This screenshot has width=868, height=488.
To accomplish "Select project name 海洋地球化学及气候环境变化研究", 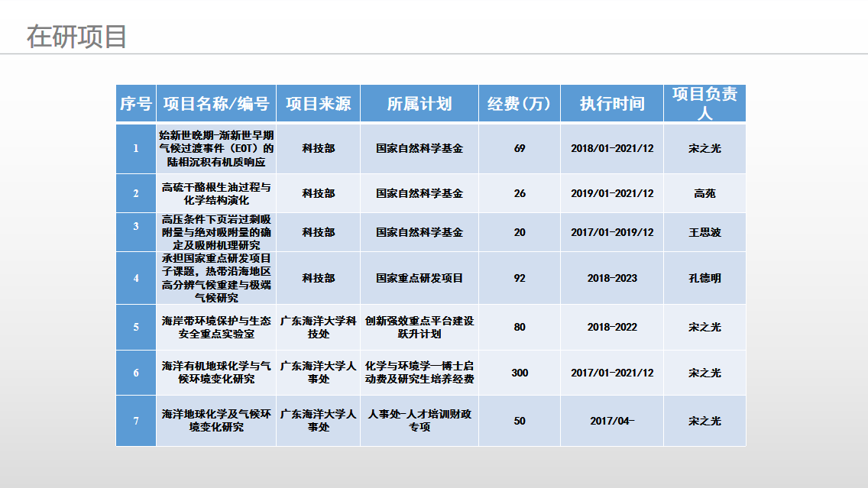I will tap(216, 421).
